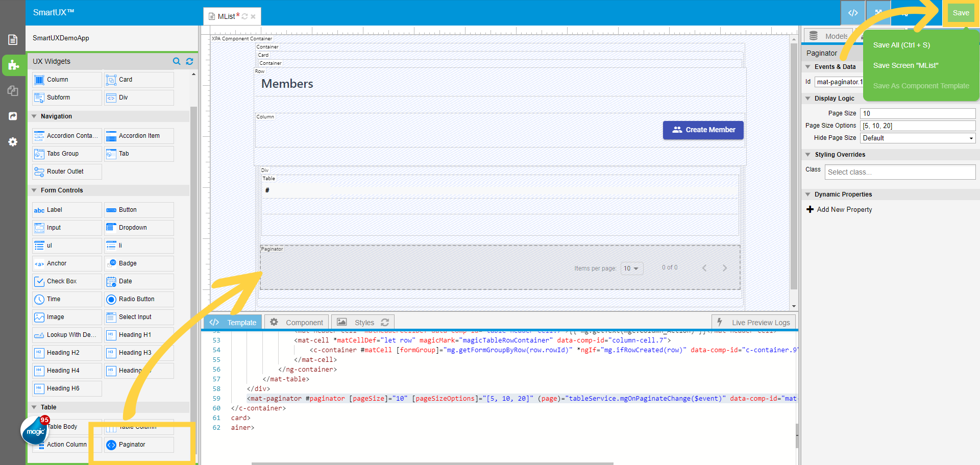
Task: Click the Create Member button
Action: point(703,130)
